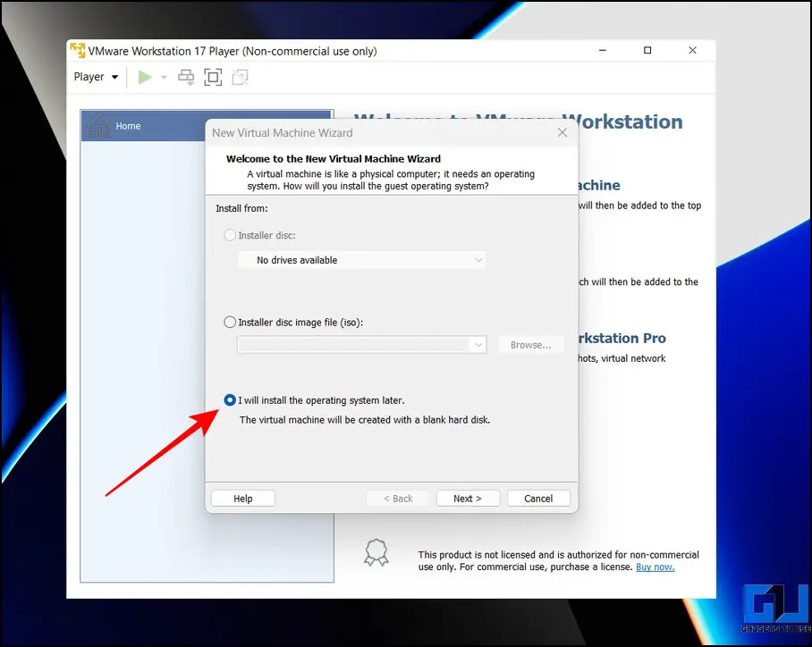Screen dimensions: 812x647
Task: Select the Installer disc radio button
Action: 231,235
